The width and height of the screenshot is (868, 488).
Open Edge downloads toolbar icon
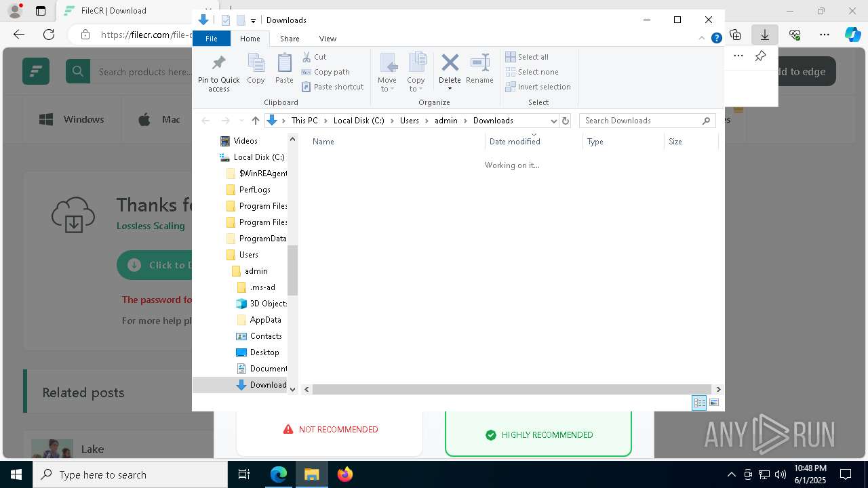click(765, 35)
